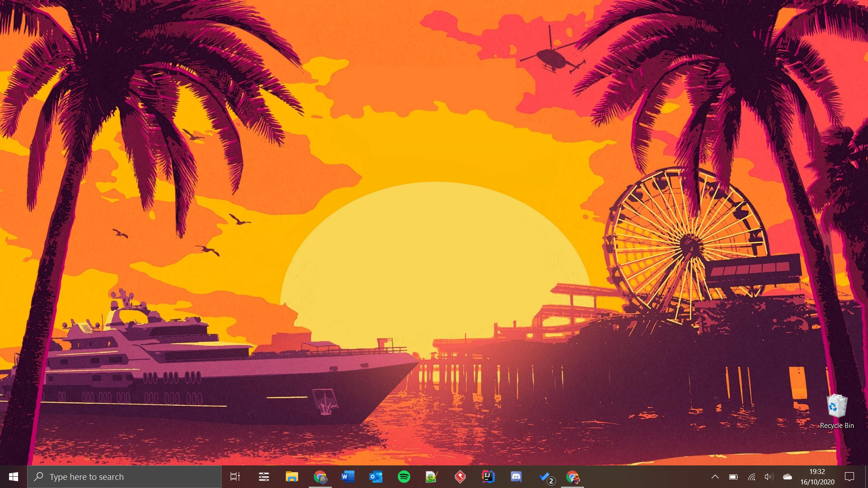Open File Explorer from the taskbar
The height and width of the screenshot is (488, 868).
292,477
